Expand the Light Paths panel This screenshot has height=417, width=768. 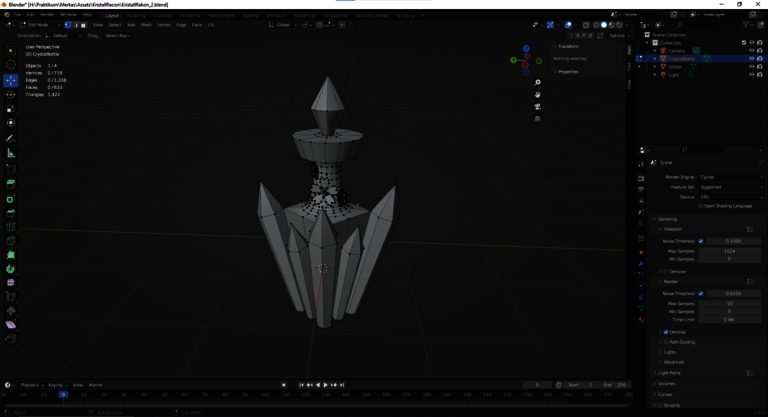pos(669,373)
